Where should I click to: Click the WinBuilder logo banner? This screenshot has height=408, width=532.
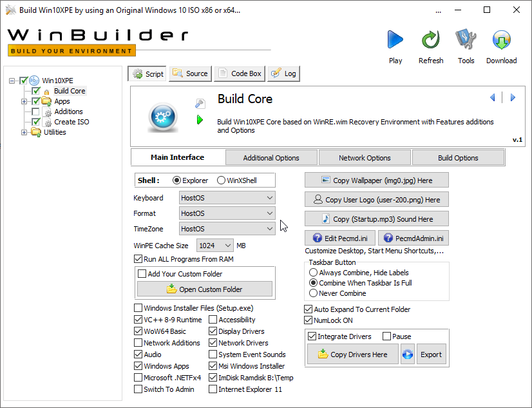[98, 42]
